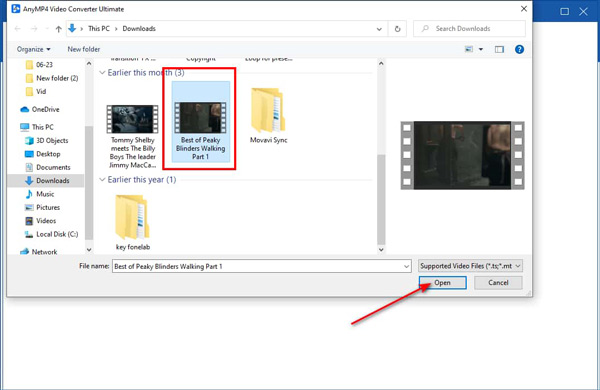This screenshot has width=600, height=390.
Task: Click the Back navigation arrow
Action: (18, 29)
